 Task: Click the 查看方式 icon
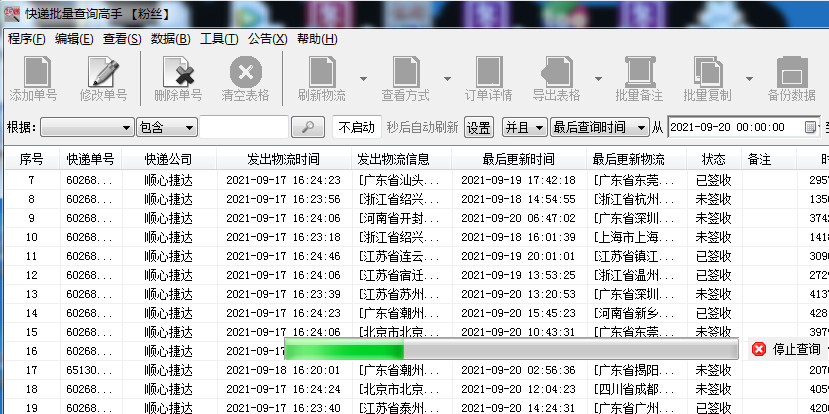406,71
